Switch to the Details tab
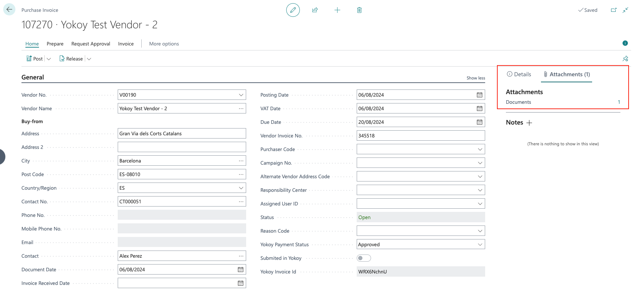Viewport: 644px width, 296px height. pyautogui.click(x=519, y=74)
